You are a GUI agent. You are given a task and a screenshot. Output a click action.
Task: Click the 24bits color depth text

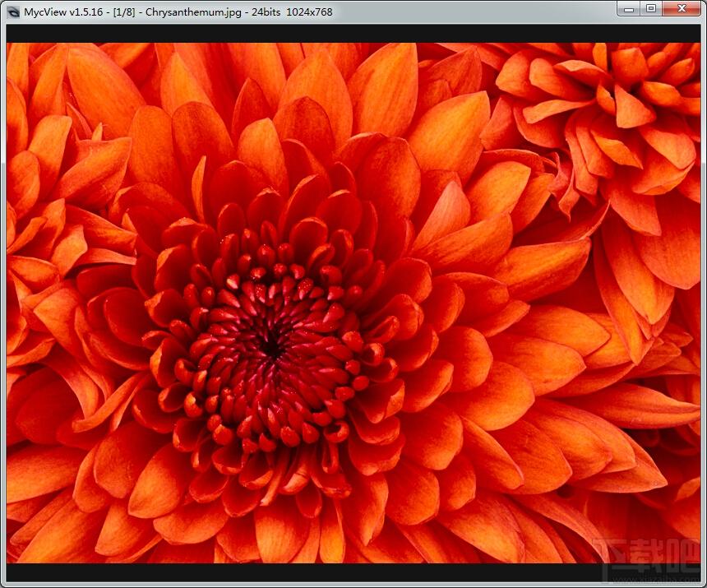pos(266,12)
